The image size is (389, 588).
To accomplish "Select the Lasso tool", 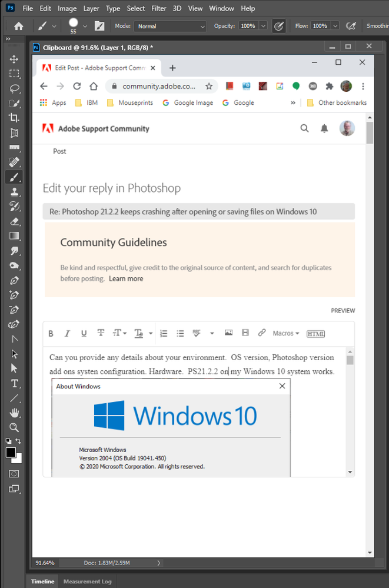I will pyautogui.click(x=14, y=88).
